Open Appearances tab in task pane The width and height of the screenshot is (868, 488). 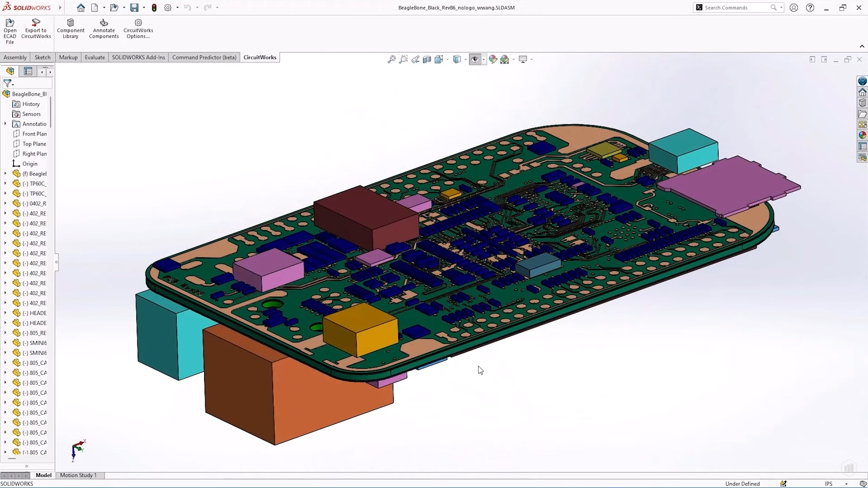point(863,135)
